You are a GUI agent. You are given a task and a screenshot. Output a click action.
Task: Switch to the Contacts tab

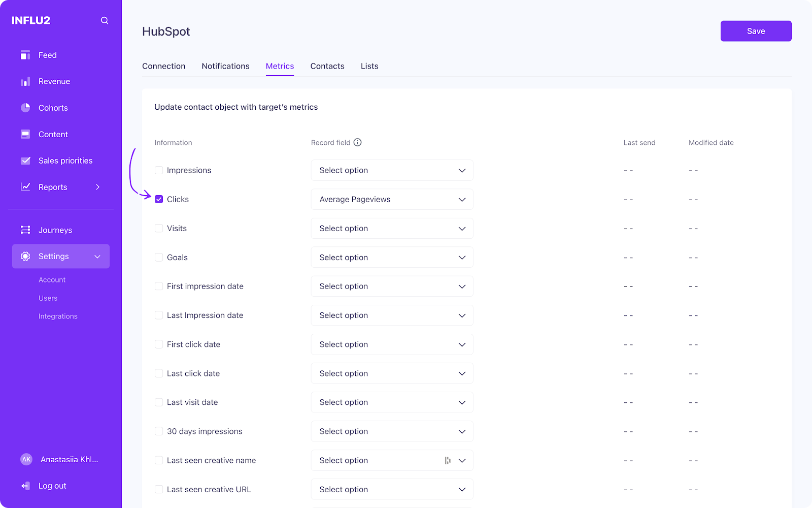tap(327, 66)
